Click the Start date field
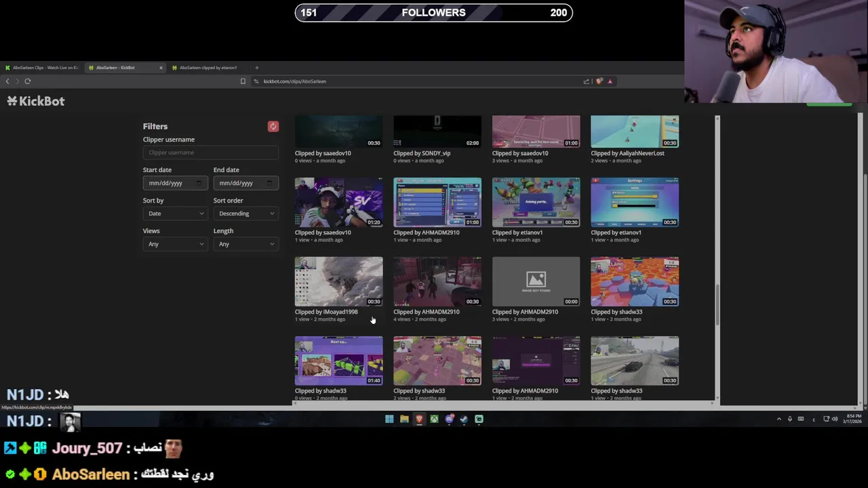The width and height of the screenshot is (868, 488). [x=175, y=183]
